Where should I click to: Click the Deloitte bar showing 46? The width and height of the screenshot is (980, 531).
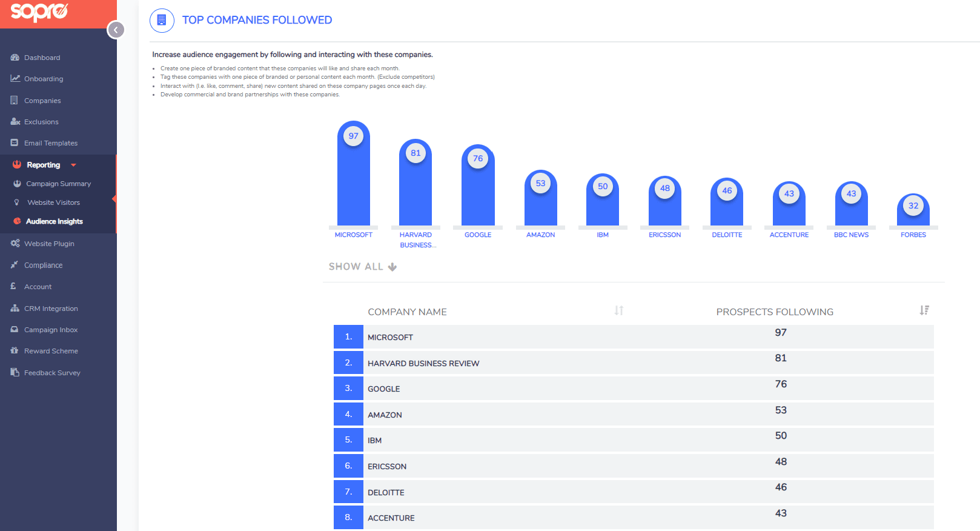(727, 202)
